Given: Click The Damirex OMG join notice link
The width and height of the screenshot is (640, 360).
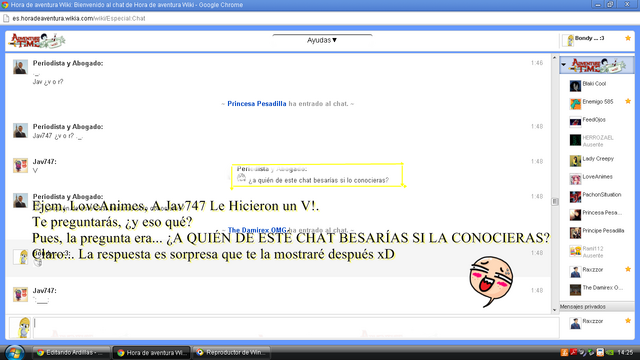Looking at the screenshot, I should 257,230.
